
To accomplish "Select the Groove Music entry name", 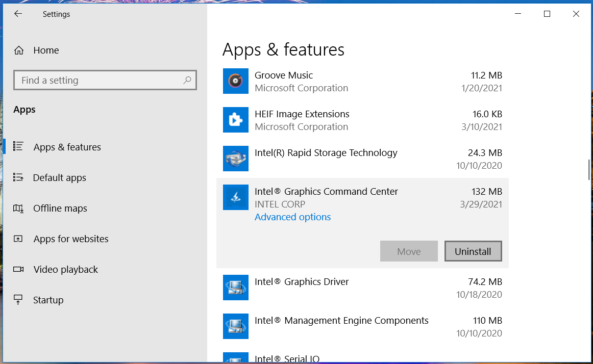I will pyautogui.click(x=284, y=75).
